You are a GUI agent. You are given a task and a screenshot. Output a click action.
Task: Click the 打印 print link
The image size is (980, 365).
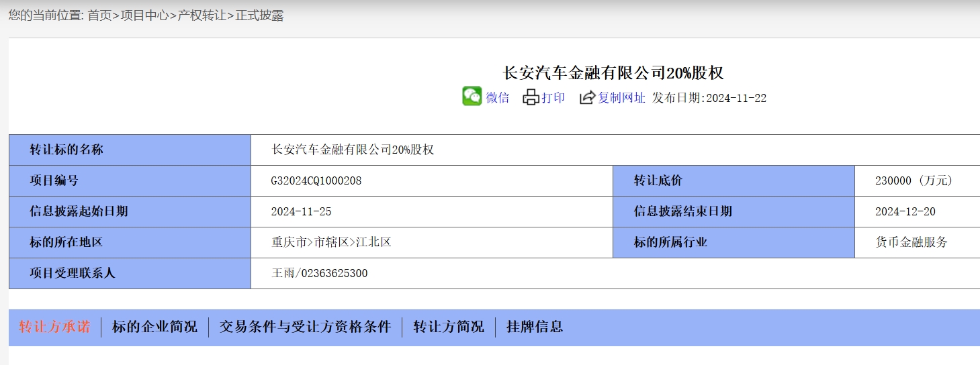pos(553,98)
